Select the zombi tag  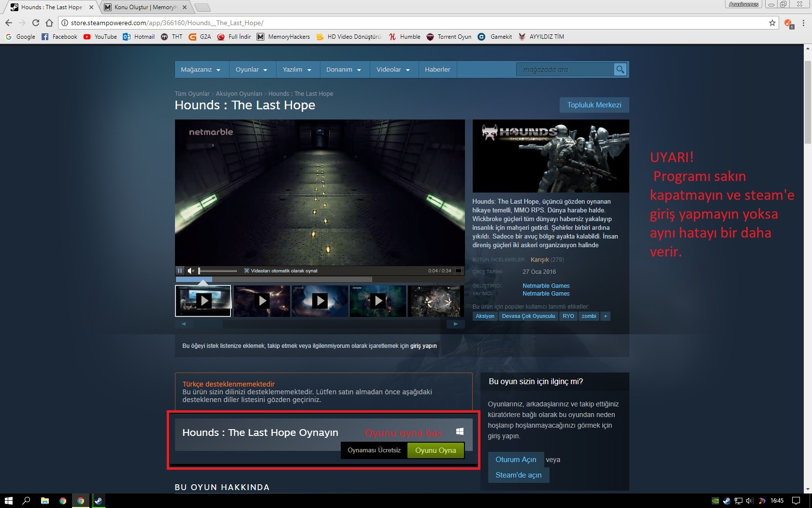point(589,316)
